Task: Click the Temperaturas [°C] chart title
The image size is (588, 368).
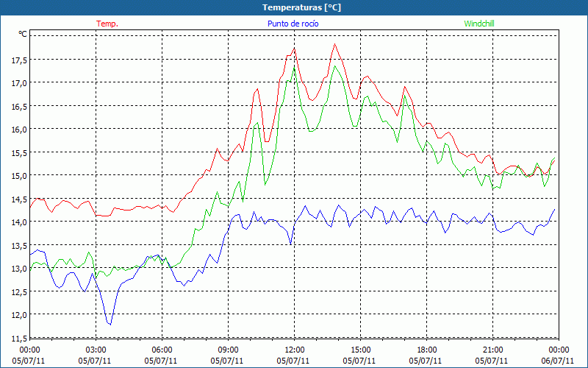Action: [301, 7]
